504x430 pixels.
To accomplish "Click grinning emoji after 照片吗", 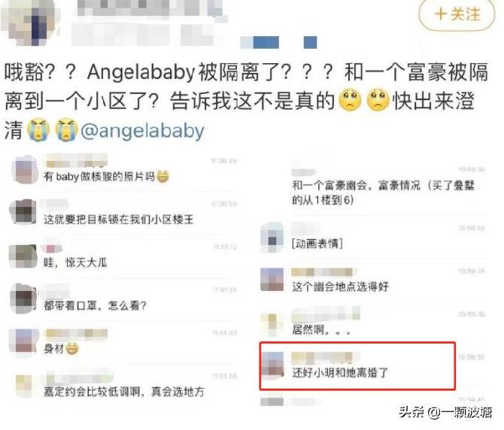I will (162, 177).
